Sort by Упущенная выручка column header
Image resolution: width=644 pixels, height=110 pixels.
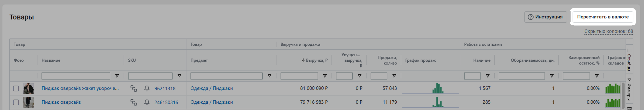(352, 60)
